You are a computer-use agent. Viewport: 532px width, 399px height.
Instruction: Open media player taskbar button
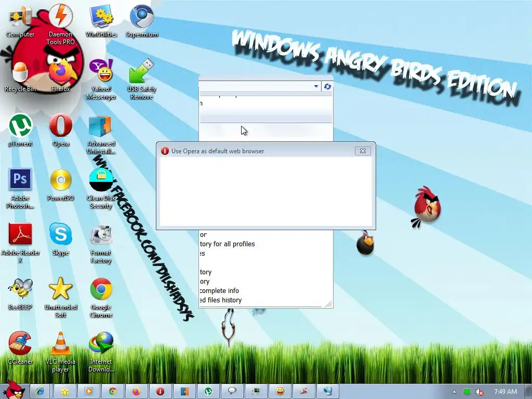coord(88,391)
